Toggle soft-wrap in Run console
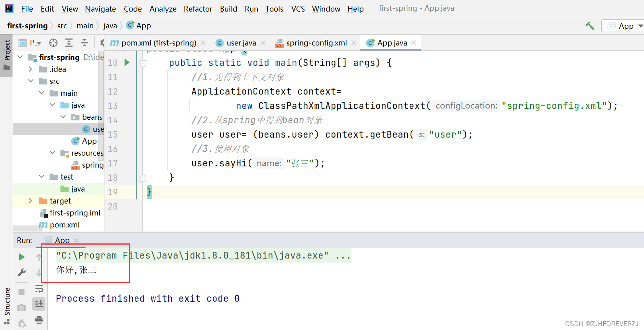Viewport: 644px width, 330px height. (39, 289)
